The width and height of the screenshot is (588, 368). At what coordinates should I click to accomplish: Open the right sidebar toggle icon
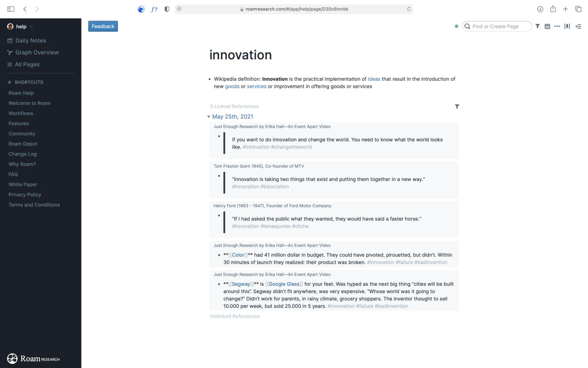tap(578, 26)
